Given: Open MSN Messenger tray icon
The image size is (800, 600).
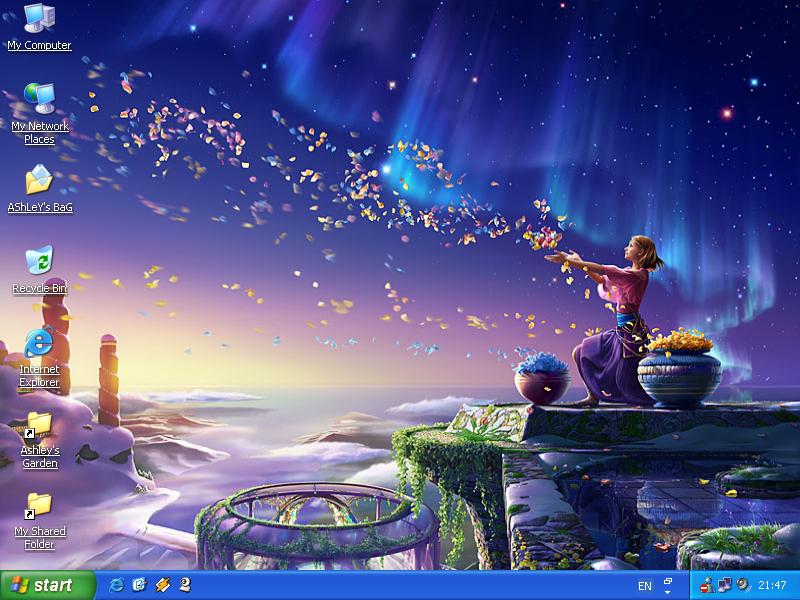Looking at the screenshot, I should pos(707,585).
